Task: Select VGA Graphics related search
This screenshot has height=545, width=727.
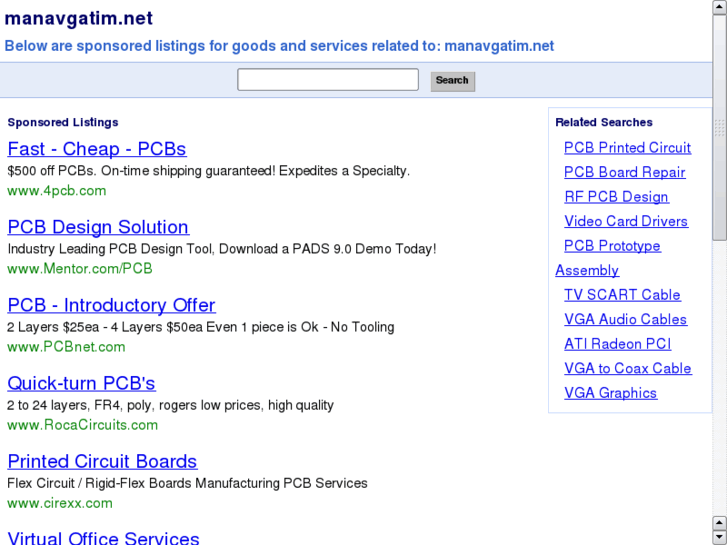Action: click(x=610, y=393)
